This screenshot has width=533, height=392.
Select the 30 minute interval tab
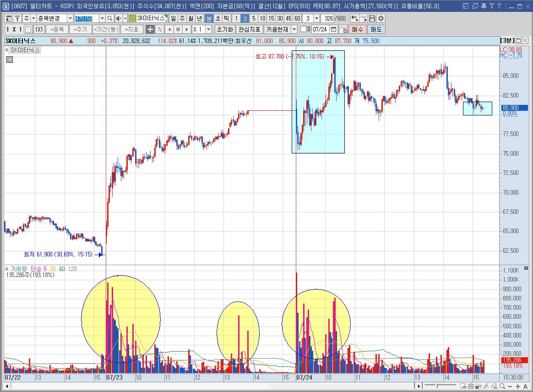point(280,18)
